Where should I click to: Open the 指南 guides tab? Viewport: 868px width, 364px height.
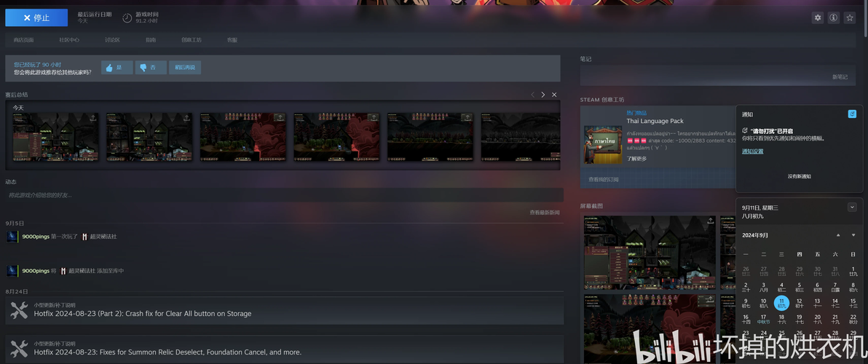(151, 40)
